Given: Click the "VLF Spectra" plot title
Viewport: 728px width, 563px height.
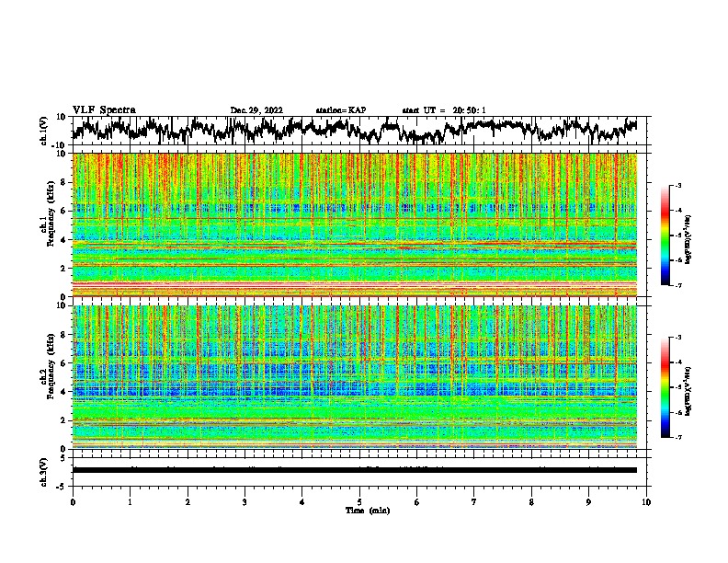Looking at the screenshot, I should [104, 110].
